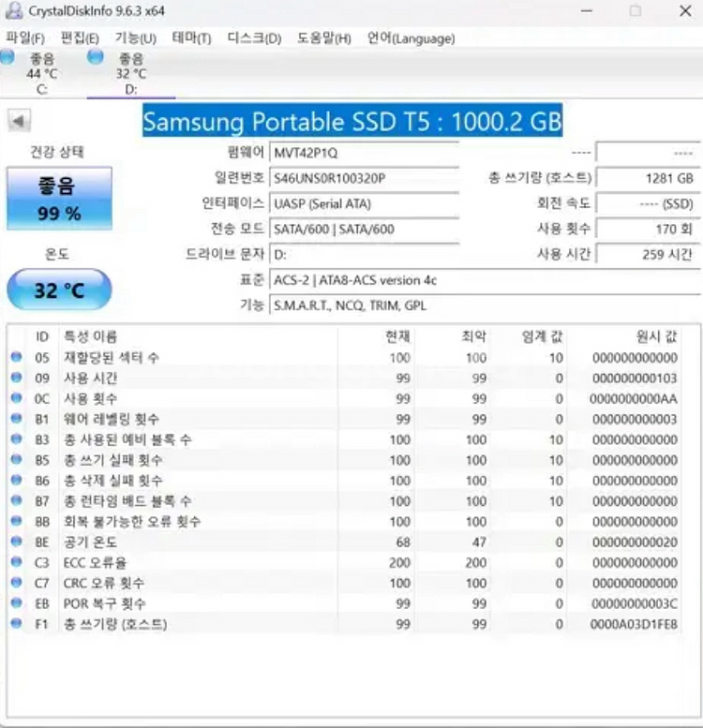Click the 좋음 99 % health status button
This screenshot has height=728, width=703.
click(x=59, y=199)
